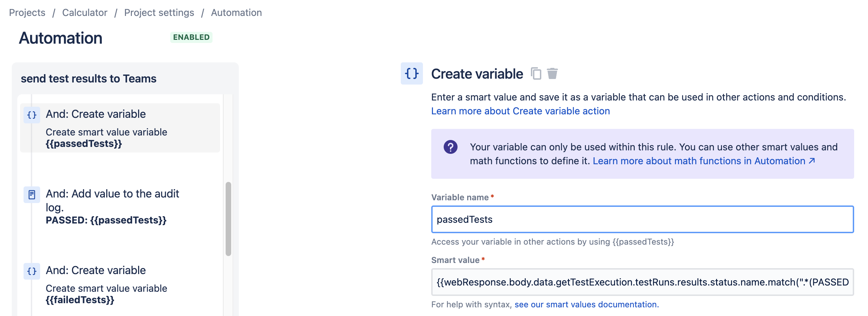The height and width of the screenshot is (316, 868).
Task: Select the failedTests Create variable step
Action: [120, 284]
